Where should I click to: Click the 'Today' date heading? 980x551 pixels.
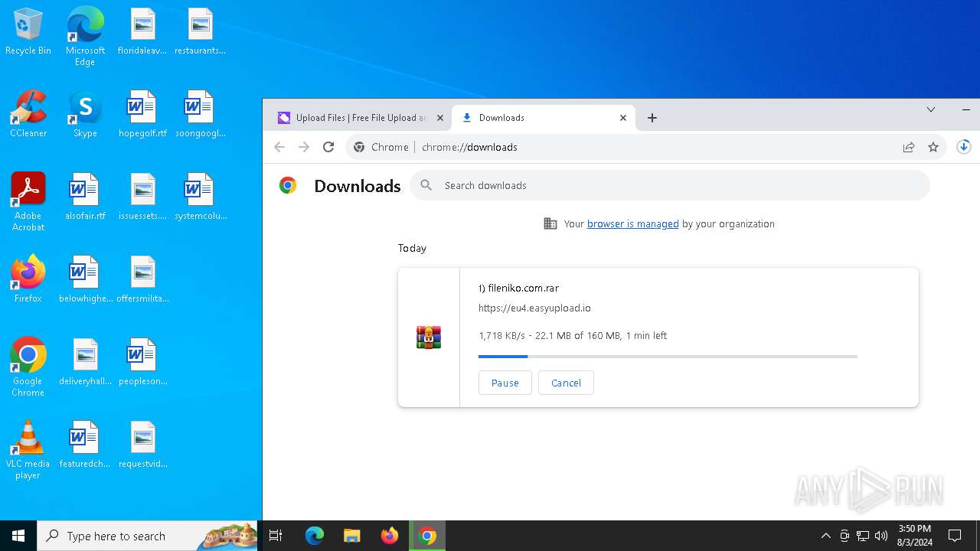[x=412, y=248]
